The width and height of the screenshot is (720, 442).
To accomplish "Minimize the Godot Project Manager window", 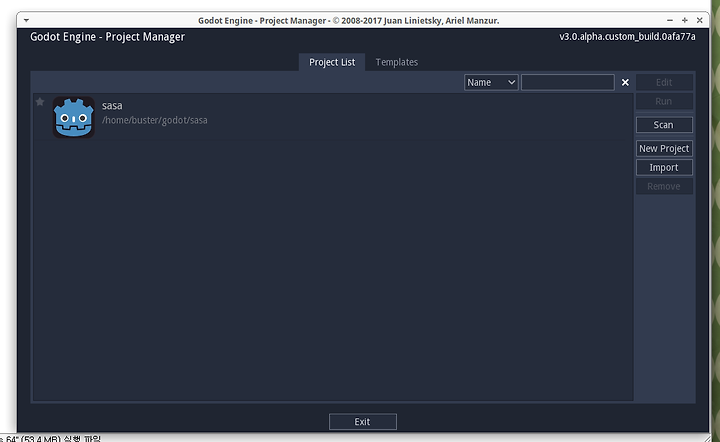I will tap(670, 20).
